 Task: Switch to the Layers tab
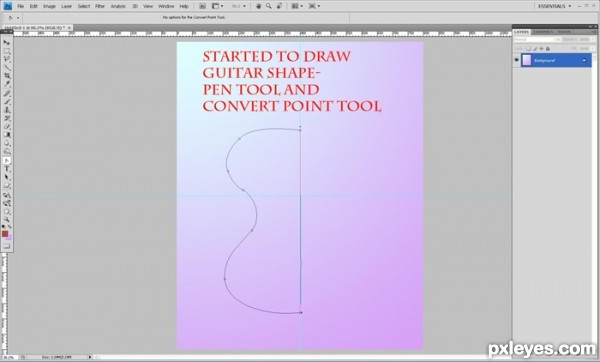click(x=522, y=32)
